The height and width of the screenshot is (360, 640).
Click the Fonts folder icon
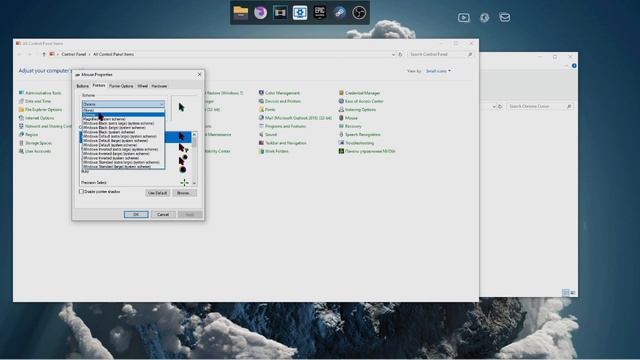click(261, 109)
